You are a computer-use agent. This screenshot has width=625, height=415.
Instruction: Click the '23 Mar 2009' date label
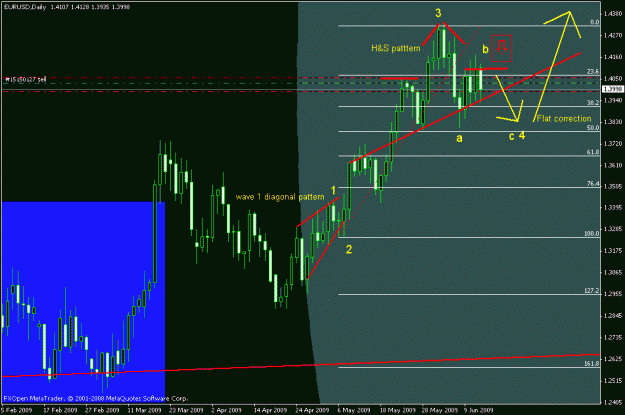186,410
